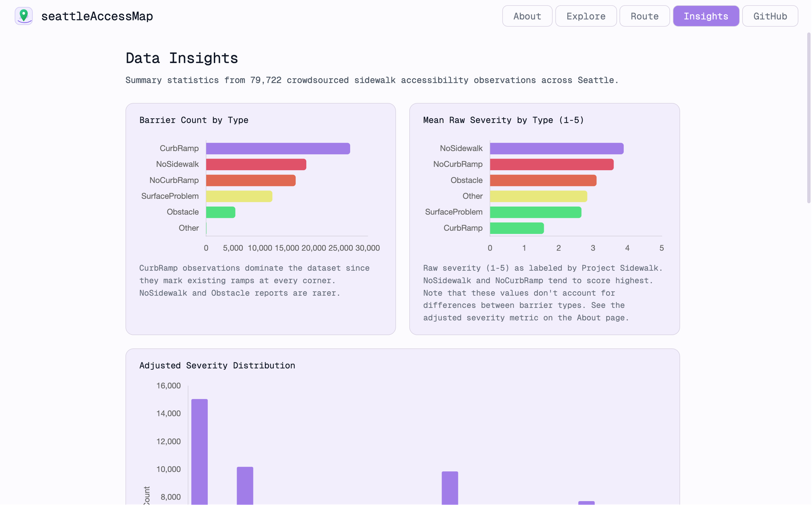The image size is (812, 505).
Task: Select the NoCurbRamp count bar
Action: click(x=250, y=180)
